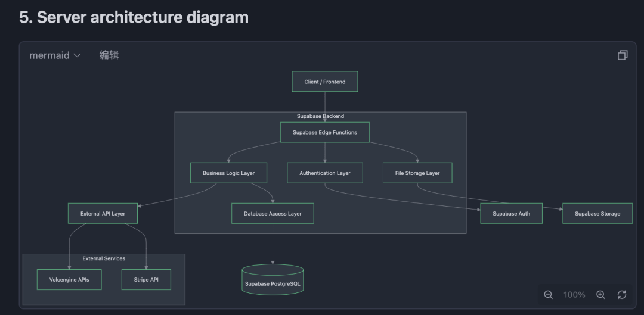Click the Stripe API node
Screen dimensions: 644x315
[x=146, y=279]
